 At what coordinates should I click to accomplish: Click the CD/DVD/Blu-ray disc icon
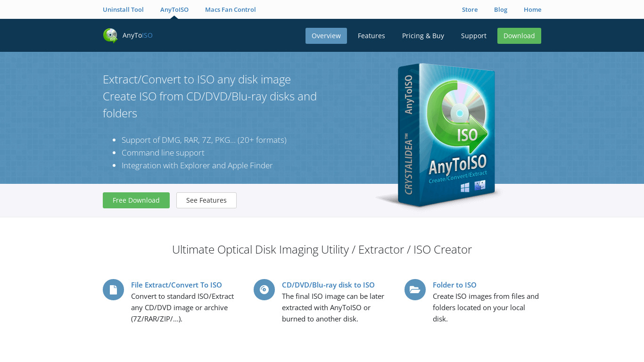pyautogui.click(x=264, y=289)
